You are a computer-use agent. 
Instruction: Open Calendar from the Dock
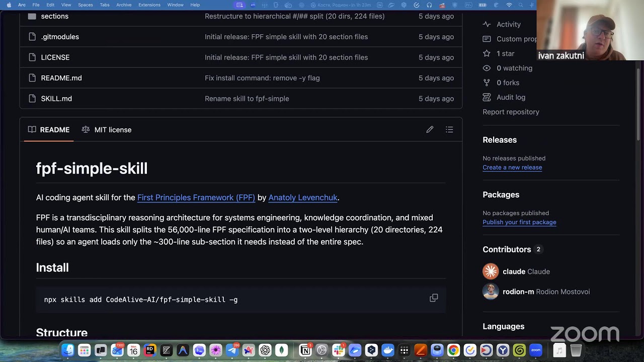click(133, 350)
